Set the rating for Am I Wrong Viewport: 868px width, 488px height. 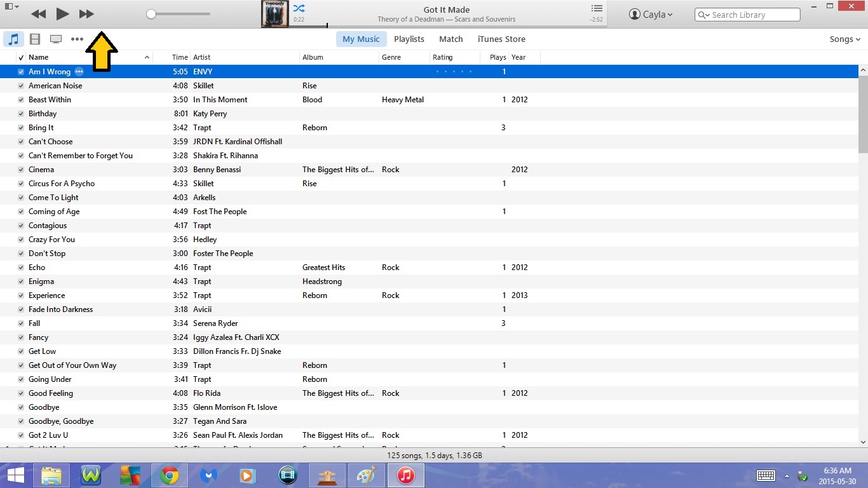[454, 72]
